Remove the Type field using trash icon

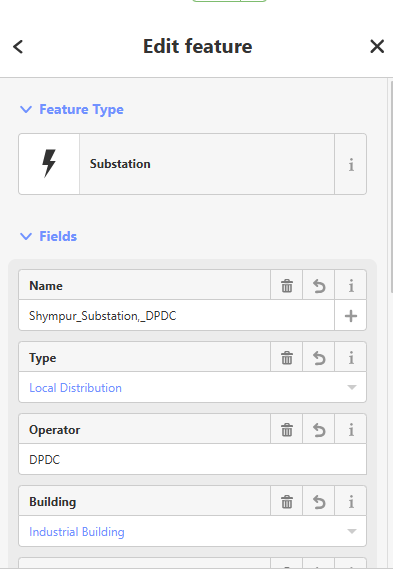click(x=286, y=358)
